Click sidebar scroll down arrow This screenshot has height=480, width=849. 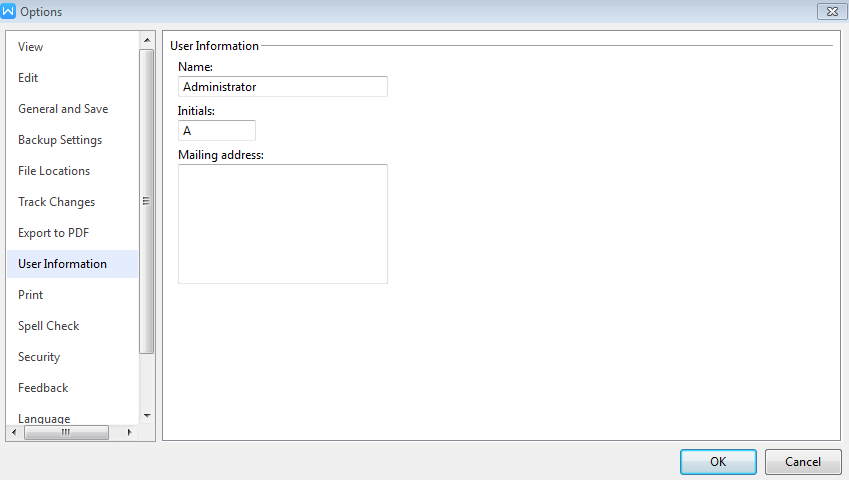147,416
